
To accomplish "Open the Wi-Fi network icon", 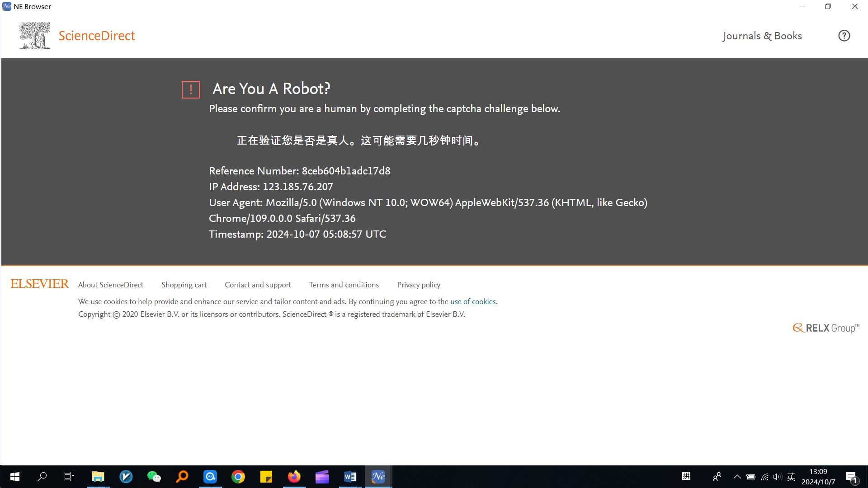I will click(764, 477).
